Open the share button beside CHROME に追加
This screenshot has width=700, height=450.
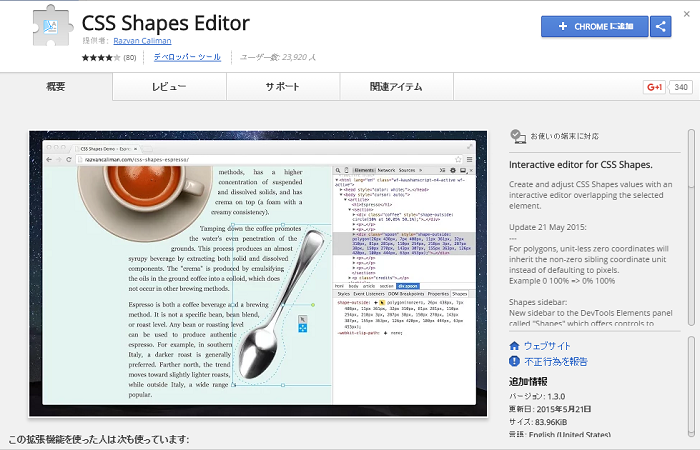(661, 26)
